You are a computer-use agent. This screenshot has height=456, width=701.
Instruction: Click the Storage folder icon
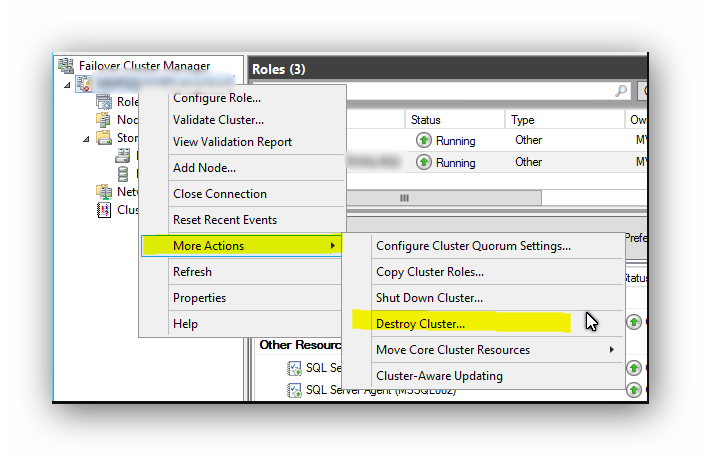104,138
